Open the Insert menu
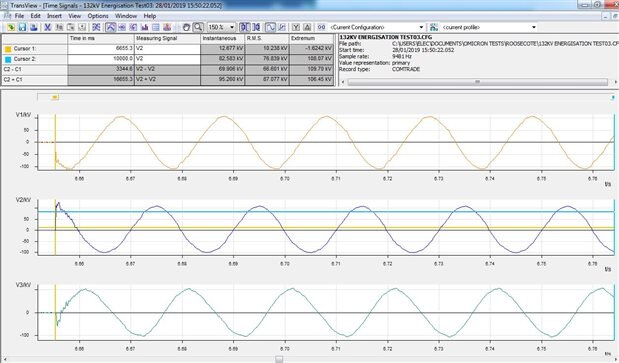 tap(54, 16)
